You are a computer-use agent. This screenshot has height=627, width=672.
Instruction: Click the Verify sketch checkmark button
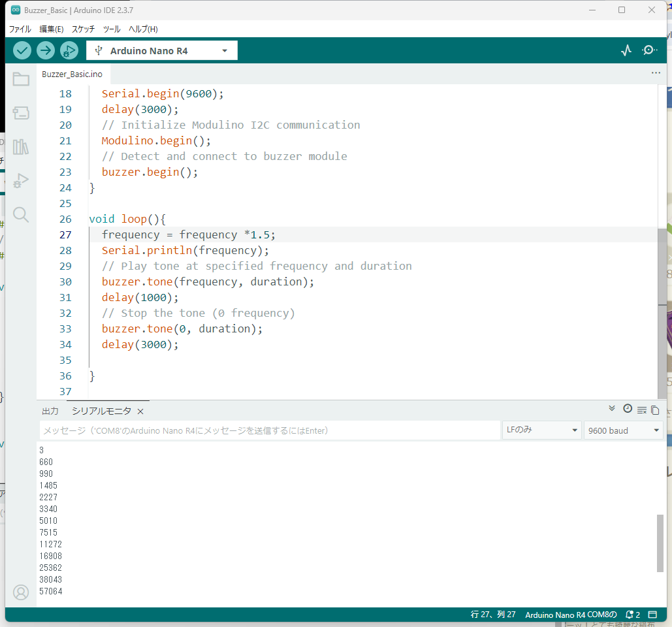(22, 50)
